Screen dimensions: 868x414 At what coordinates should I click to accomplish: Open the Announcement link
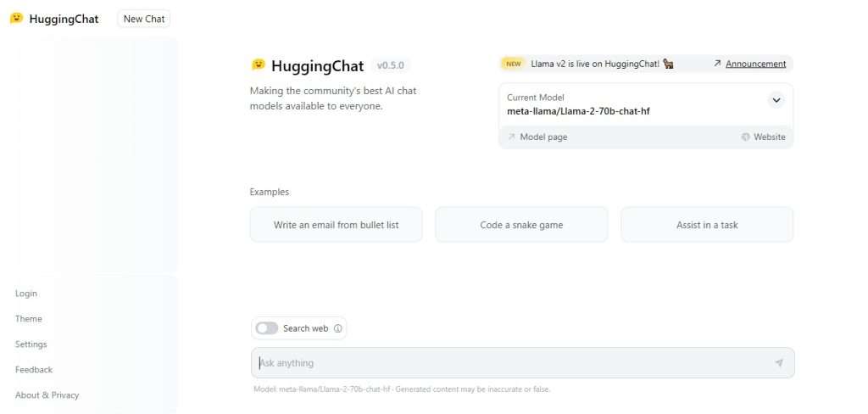[755, 64]
